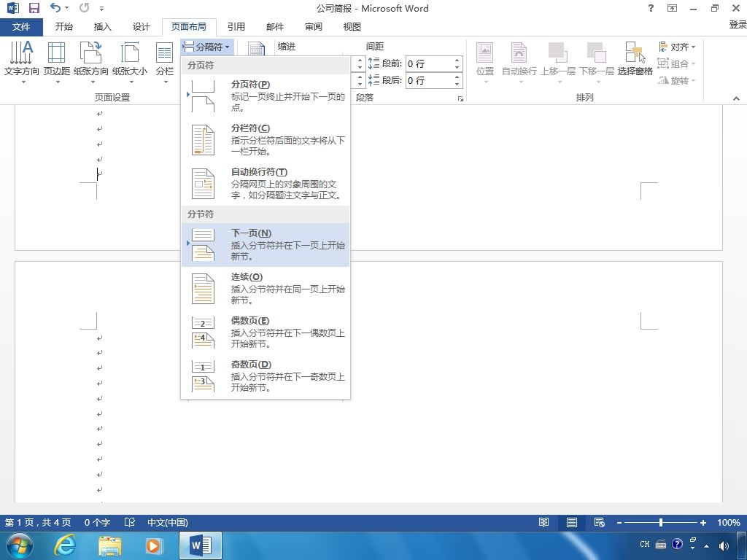
Task: Collapse the ribbon with the caret
Action: pos(736,98)
